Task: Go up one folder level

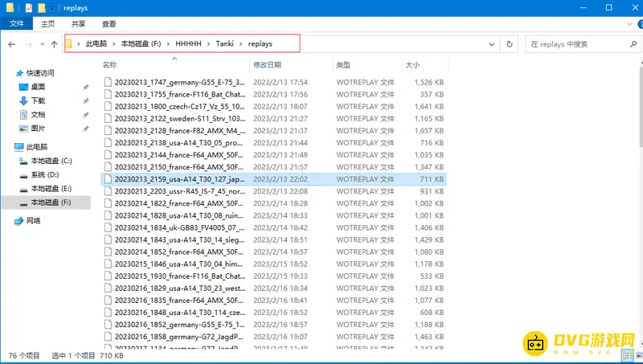Action: pyautogui.click(x=54, y=44)
